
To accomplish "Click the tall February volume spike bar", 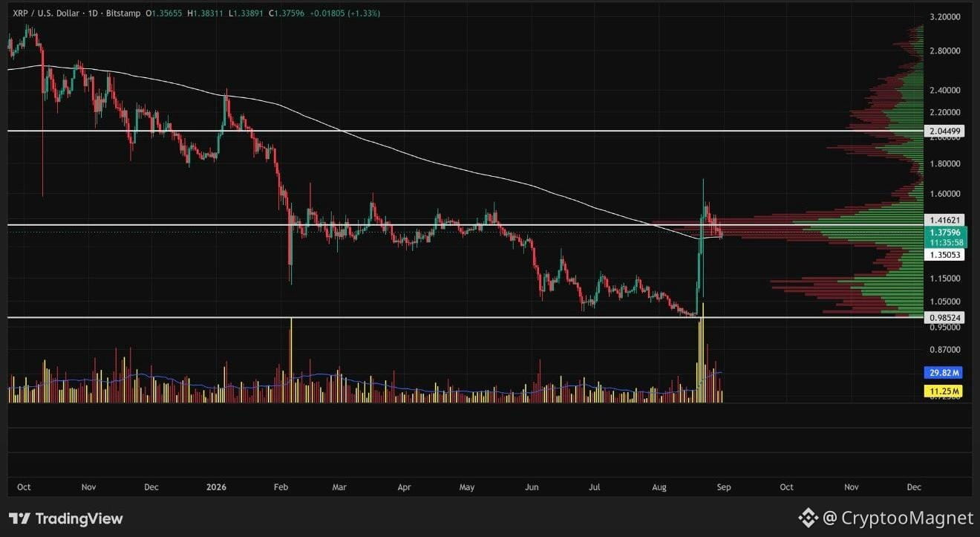I will click(291, 360).
